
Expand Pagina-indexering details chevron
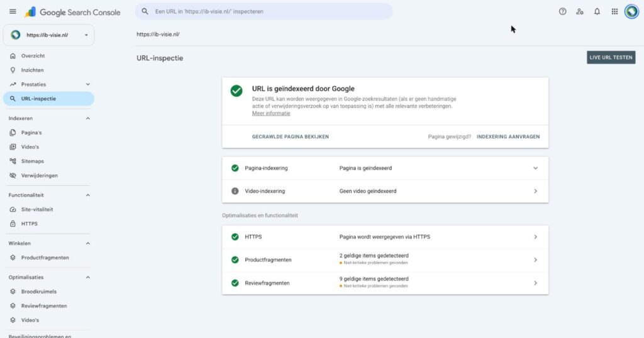tap(535, 168)
